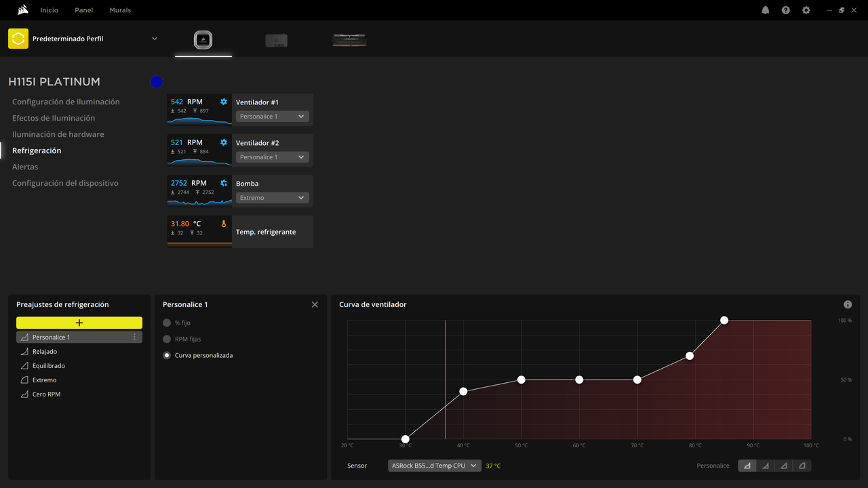Apply the second curve shape preset icon
Image resolution: width=868 pixels, height=488 pixels.
coord(766,466)
